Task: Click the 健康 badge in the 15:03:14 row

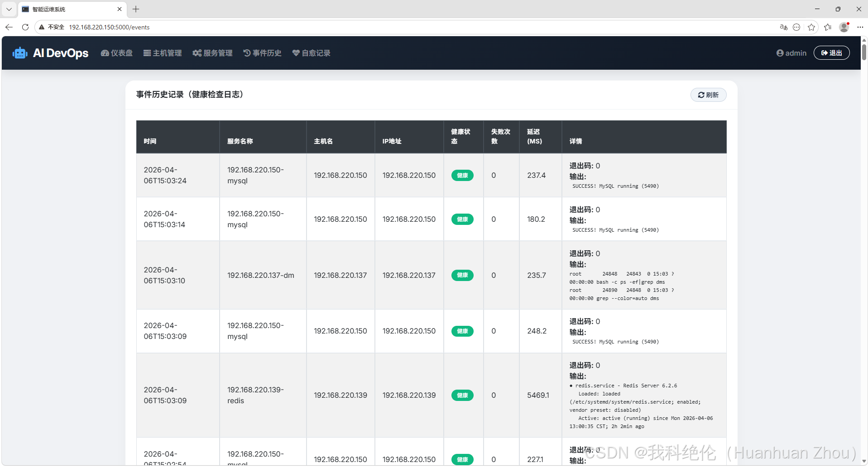Action: [x=462, y=219]
